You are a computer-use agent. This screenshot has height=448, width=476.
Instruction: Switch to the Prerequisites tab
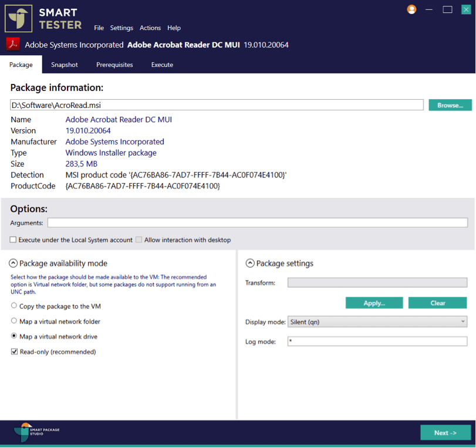114,65
